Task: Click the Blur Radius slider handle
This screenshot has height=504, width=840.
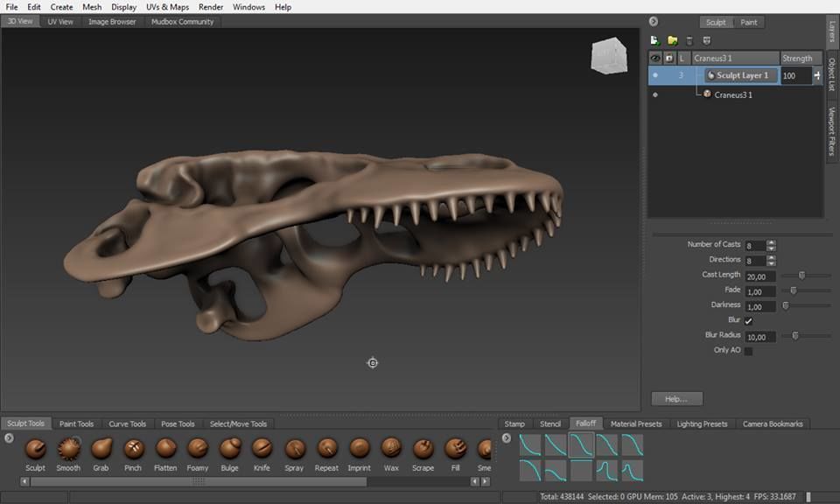Action: pyautogui.click(x=795, y=336)
